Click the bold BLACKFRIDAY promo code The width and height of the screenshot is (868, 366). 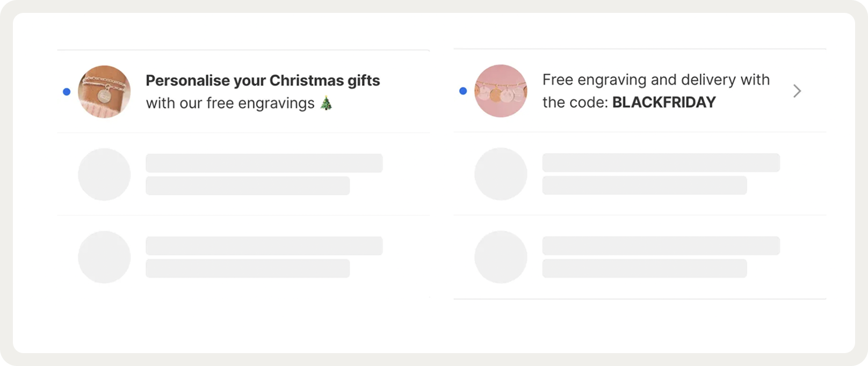tap(664, 103)
